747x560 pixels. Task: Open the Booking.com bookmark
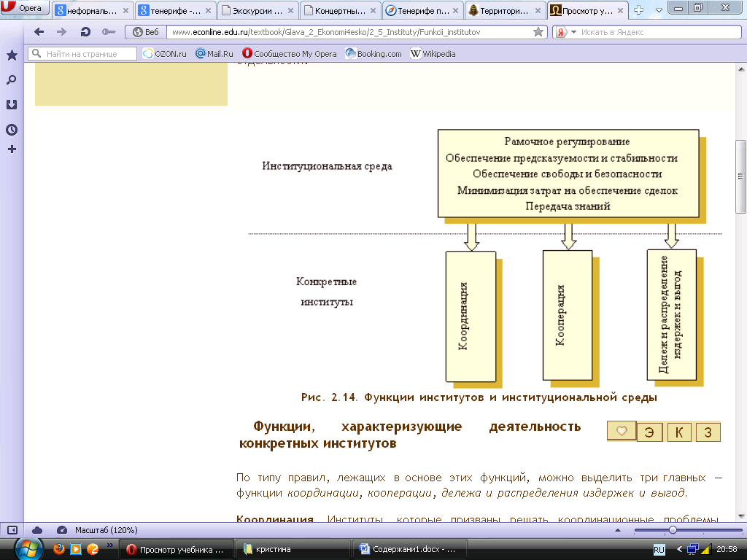point(373,54)
